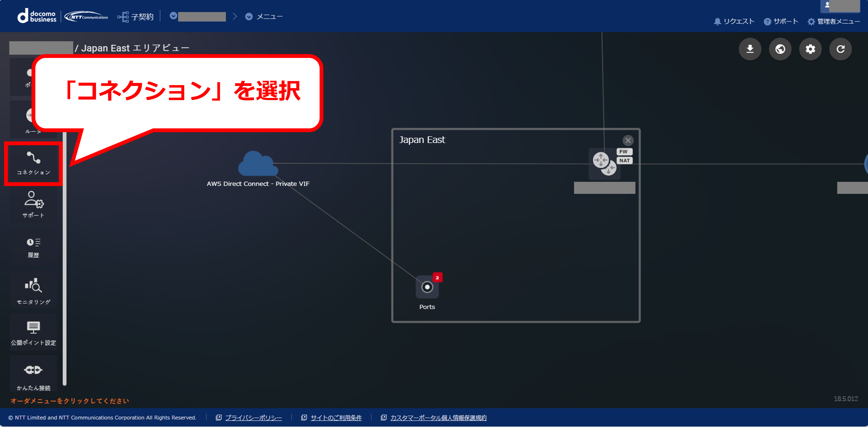Open the サポート sidebar item

tap(33, 204)
